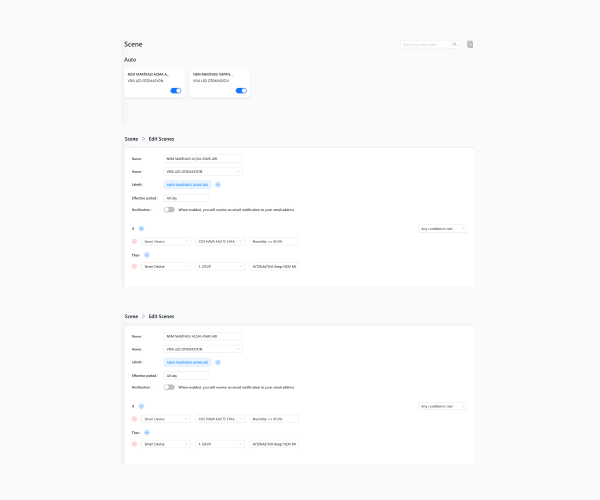Click the Scene breadcrumb above the lower panel
The width and height of the screenshot is (600, 500).
[x=131, y=316]
